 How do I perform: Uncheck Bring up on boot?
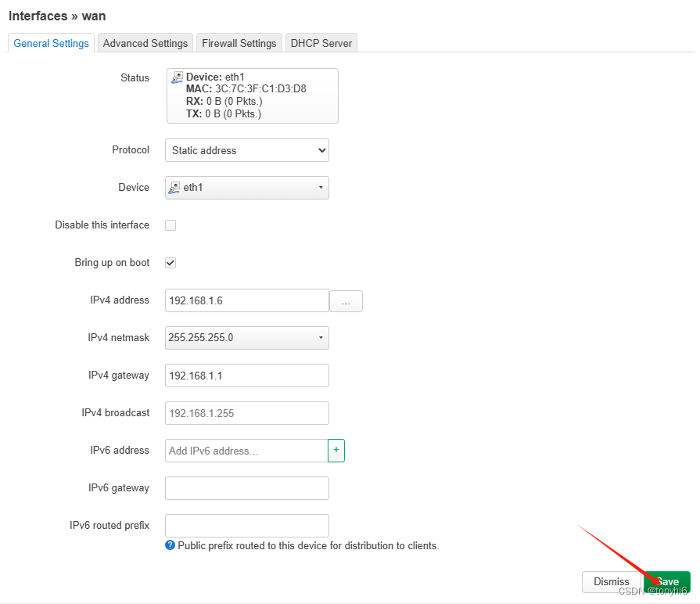[171, 263]
